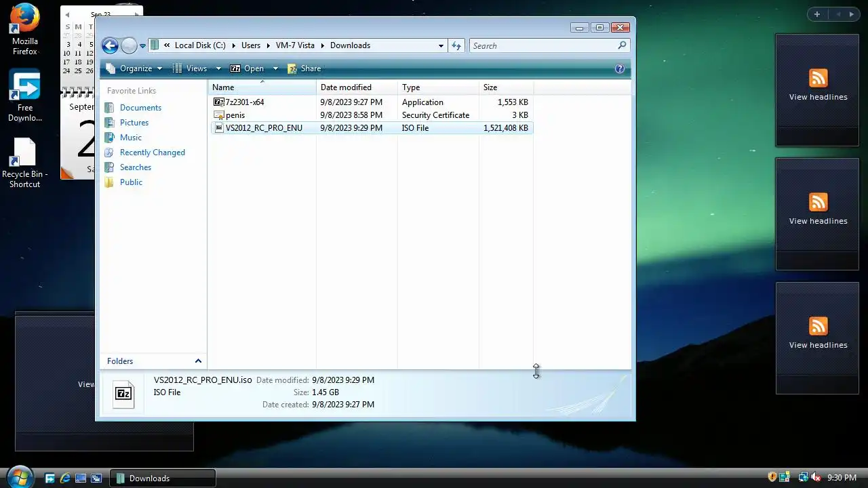Open the address bar previous locations dropdown

pos(441,45)
